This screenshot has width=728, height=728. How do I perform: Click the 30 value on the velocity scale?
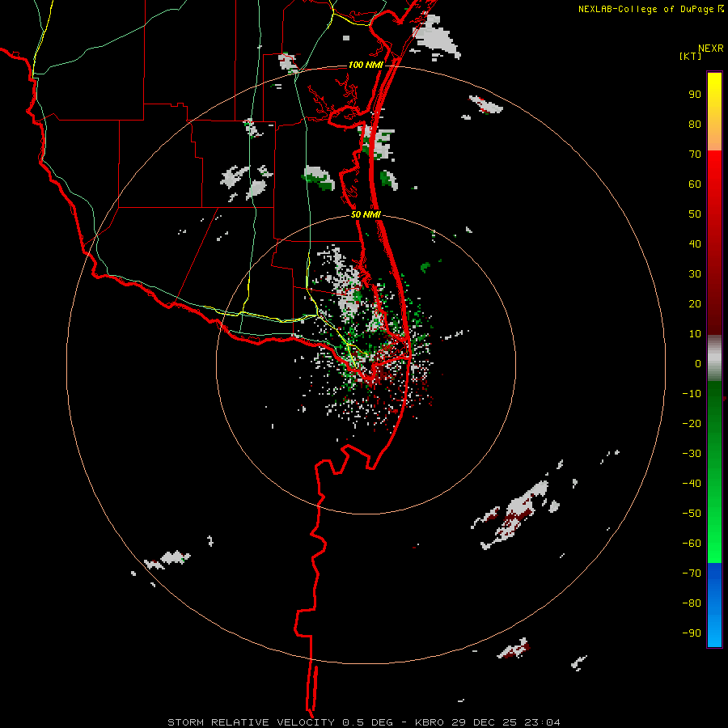pyautogui.click(x=695, y=274)
